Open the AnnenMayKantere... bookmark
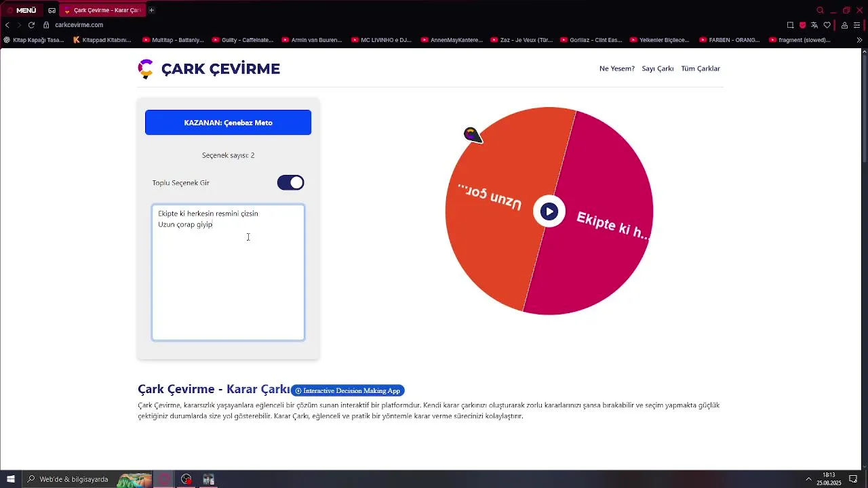The height and width of the screenshot is (488, 868). click(x=452, y=40)
